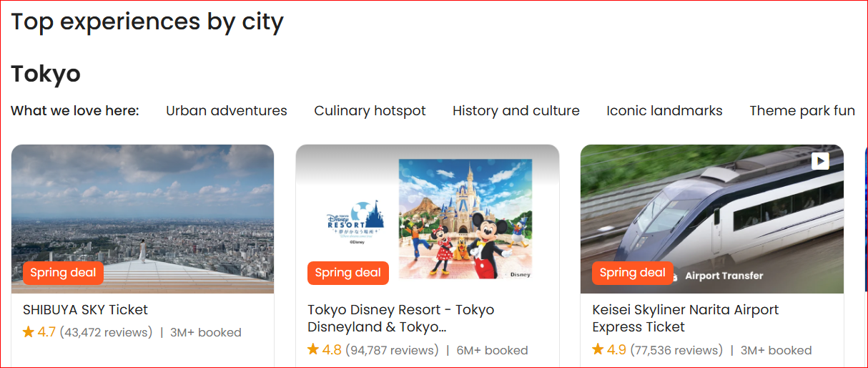
Task: Click the Keisei Skyliner rating star
Action: pos(598,350)
